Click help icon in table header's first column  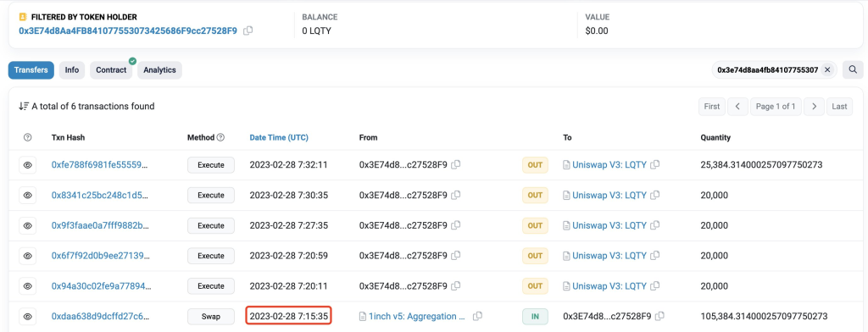pos(28,138)
